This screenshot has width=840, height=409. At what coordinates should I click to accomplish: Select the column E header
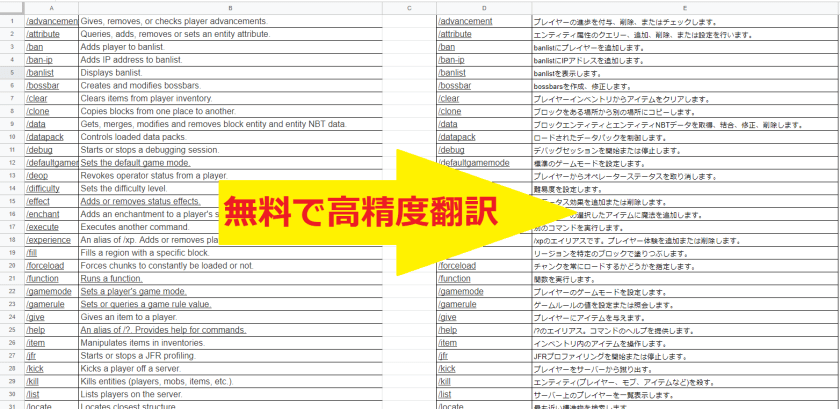pyautogui.click(x=684, y=8)
